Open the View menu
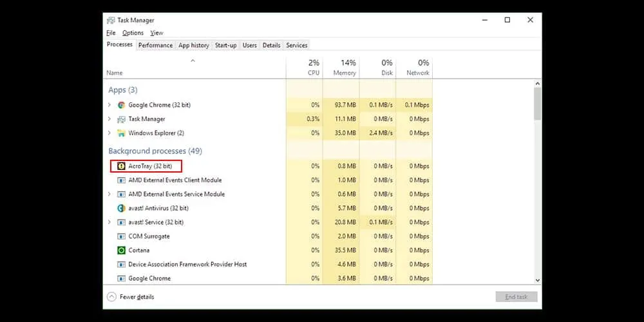This screenshot has width=644, height=322. coord(156,33)
